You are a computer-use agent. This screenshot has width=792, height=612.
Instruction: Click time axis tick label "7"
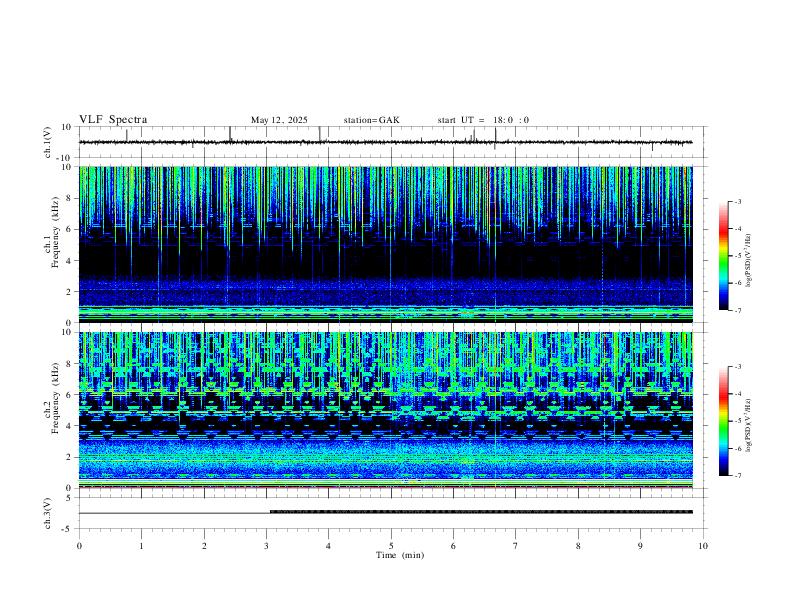pos(516,546)
